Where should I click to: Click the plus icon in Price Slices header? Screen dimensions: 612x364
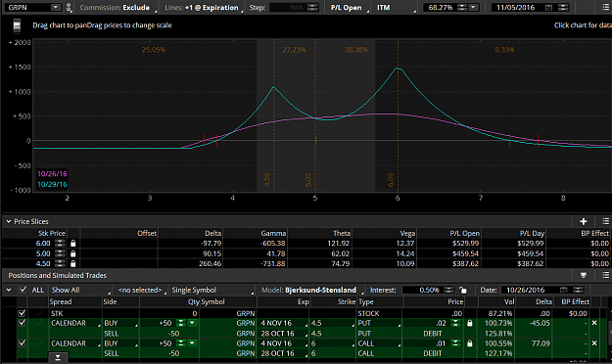tap(584, 221)
